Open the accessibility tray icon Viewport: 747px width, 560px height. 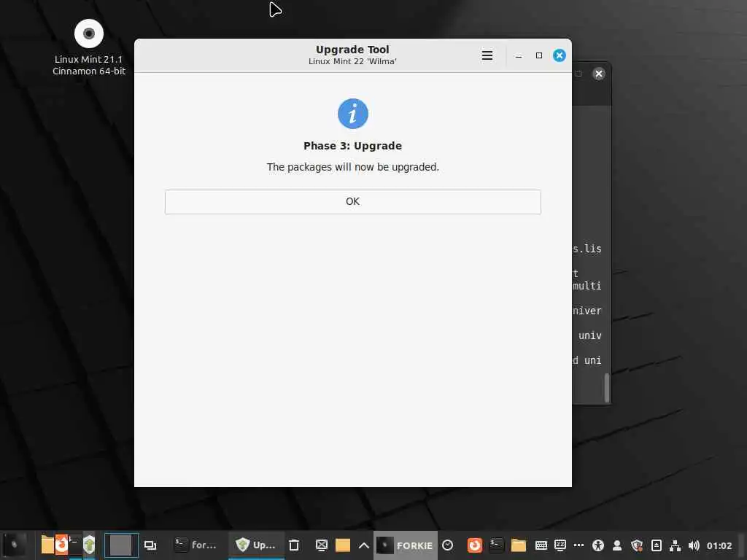(x=598, y=545)
